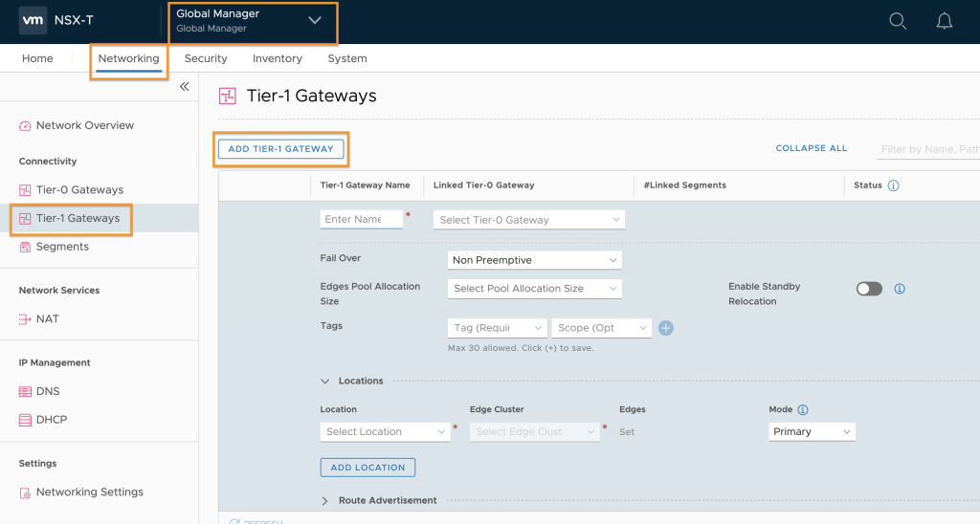Focus the Filter by Name search field
The image size is (980, 524).
click(928, 149)
